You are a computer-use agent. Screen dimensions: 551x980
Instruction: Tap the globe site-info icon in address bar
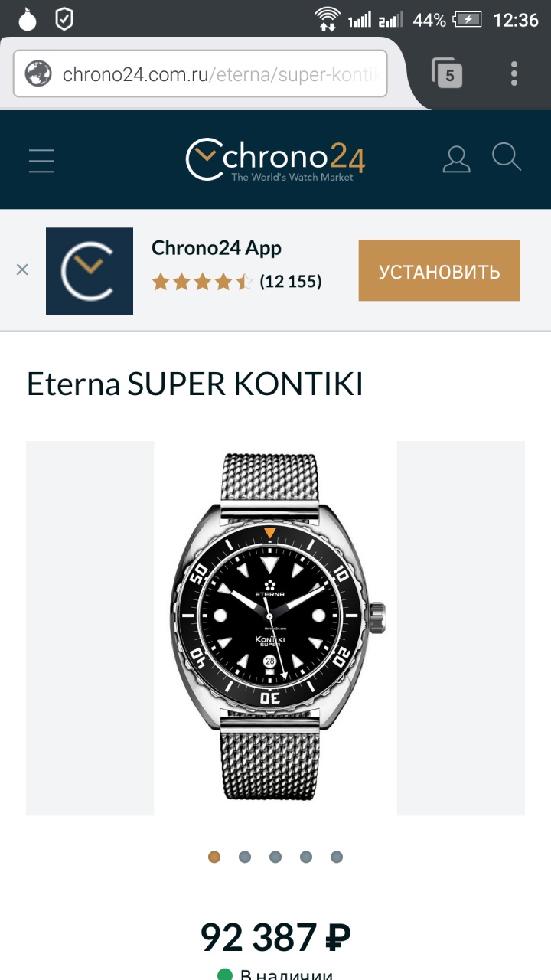38,74
